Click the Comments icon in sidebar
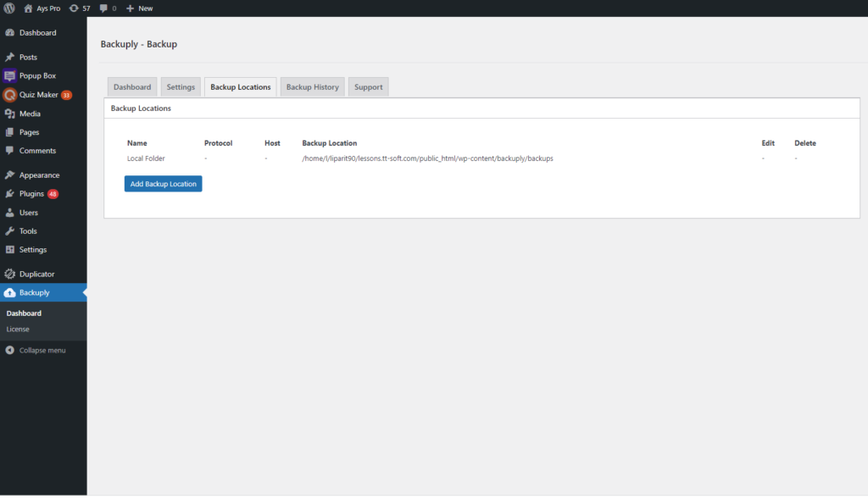868x499 pixels. pyautogui.click(x=10, y=151)
